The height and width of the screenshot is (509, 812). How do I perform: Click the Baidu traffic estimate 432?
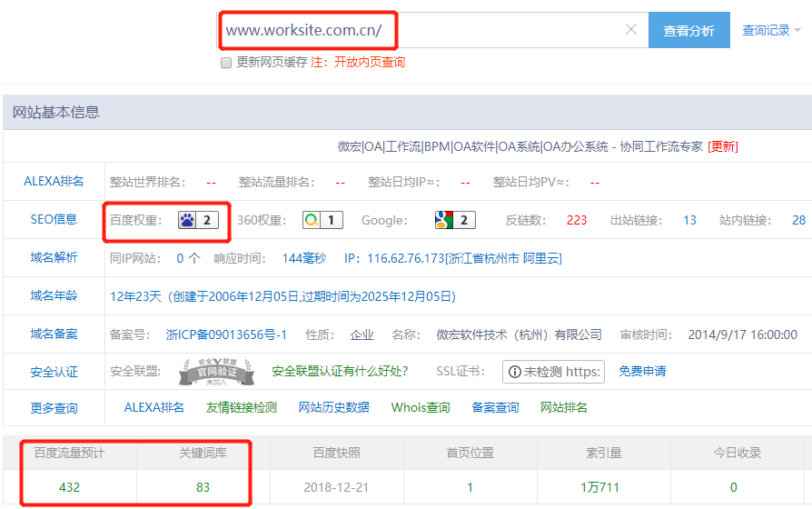point(69,488)
